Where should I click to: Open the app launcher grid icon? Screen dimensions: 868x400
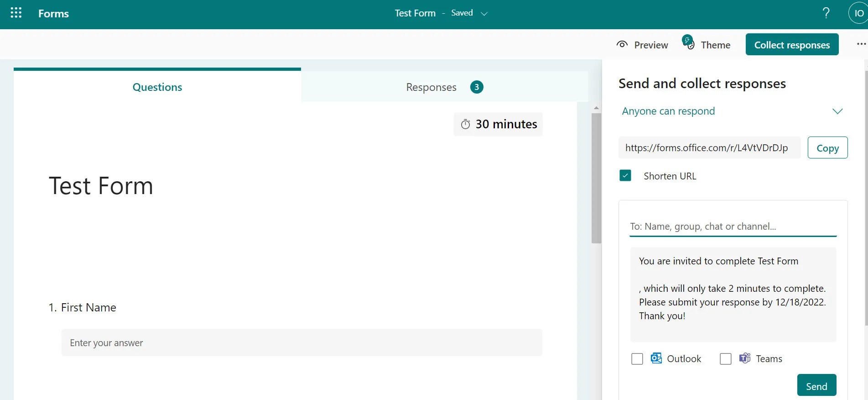(16, 13)
